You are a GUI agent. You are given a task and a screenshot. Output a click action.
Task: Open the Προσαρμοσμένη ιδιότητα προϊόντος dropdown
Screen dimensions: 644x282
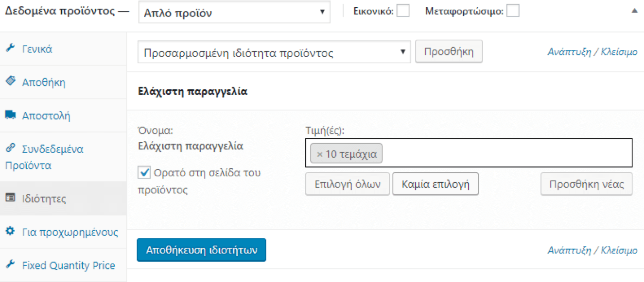[x=274, y=52]
